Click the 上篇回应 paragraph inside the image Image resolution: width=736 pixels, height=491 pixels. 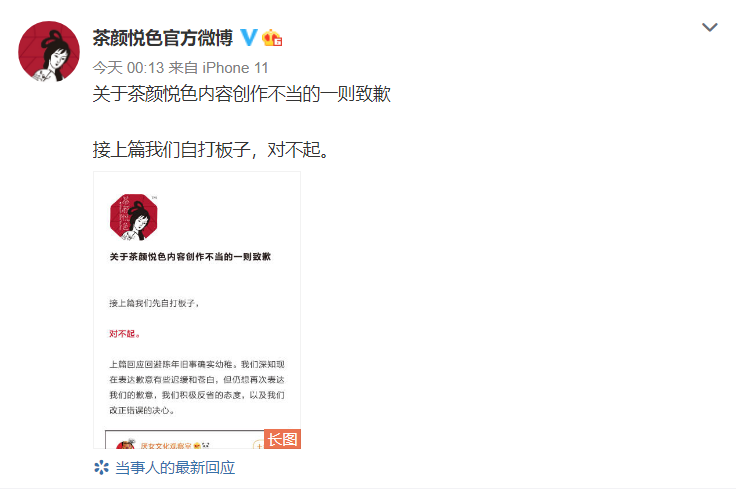pos(197,387)
